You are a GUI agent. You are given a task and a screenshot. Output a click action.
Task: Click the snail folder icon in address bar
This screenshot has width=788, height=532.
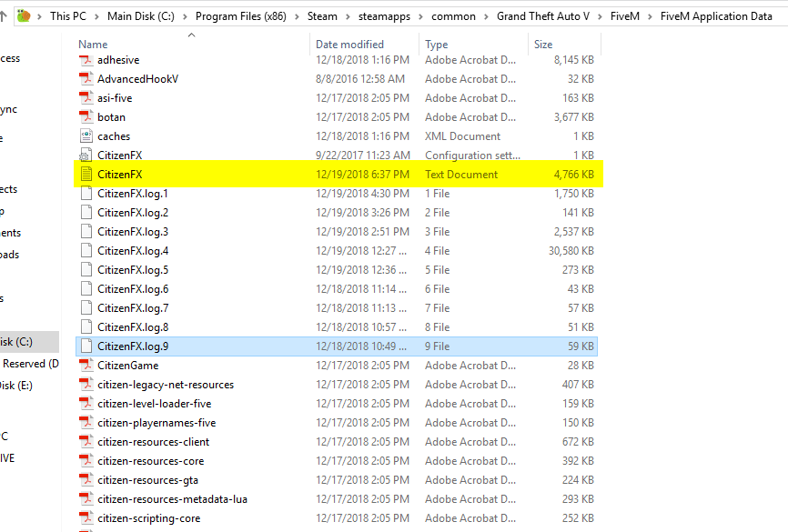click(24, 16)
